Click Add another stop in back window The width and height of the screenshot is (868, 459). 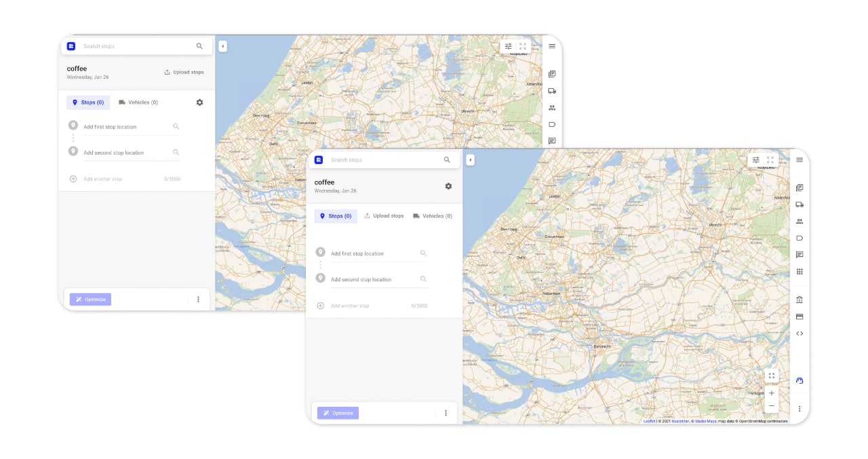(x=102, y=179)
